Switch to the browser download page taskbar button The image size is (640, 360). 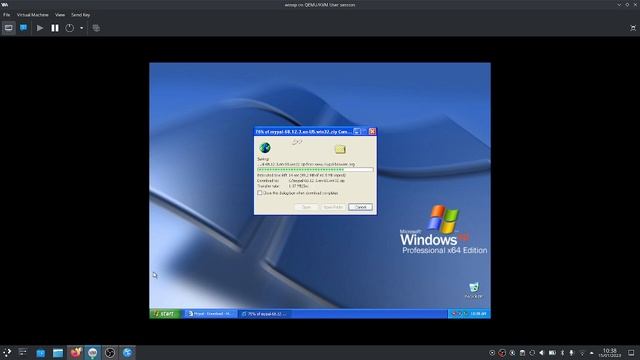(210, 313)
